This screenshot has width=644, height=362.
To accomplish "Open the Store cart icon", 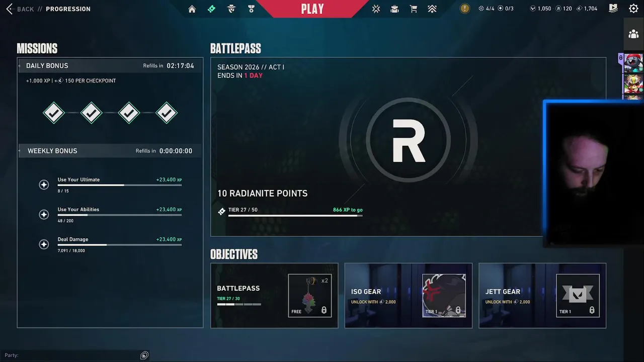I will (x=414, y=9).
